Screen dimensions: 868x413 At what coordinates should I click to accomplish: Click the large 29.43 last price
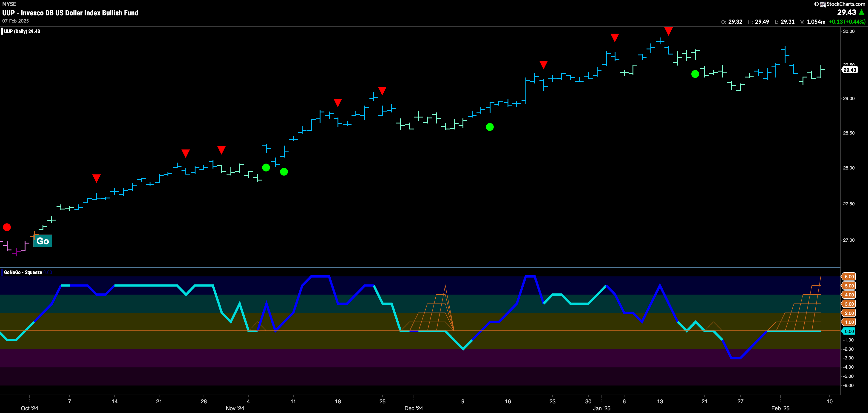(846, 12)
